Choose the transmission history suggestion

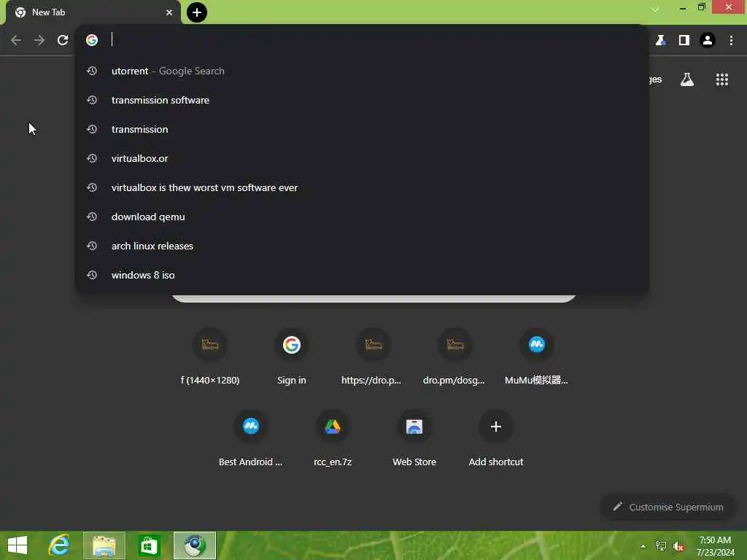pos(362,129)
